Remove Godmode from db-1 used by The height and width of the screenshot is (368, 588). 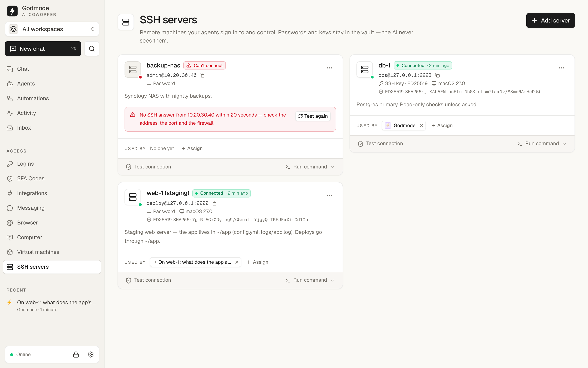421,126
